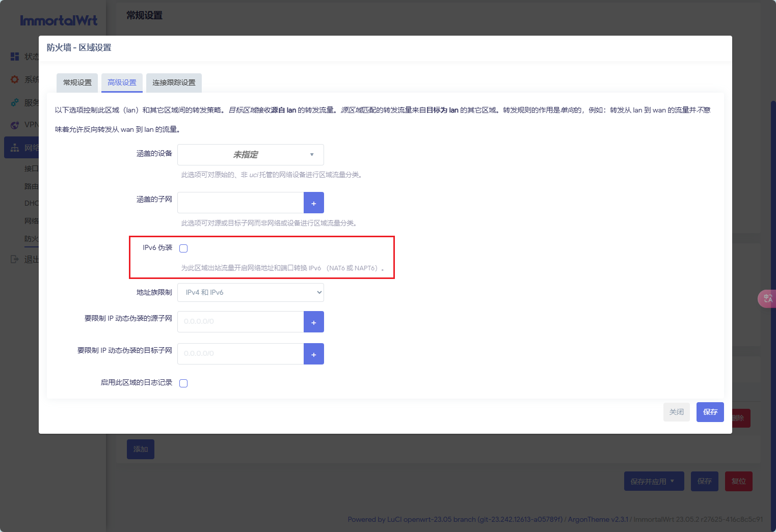This screenshot has height=532, width=776.
Task: Enable the IPv6 伪装 checkbox
Action: click(x=183, y=248)
